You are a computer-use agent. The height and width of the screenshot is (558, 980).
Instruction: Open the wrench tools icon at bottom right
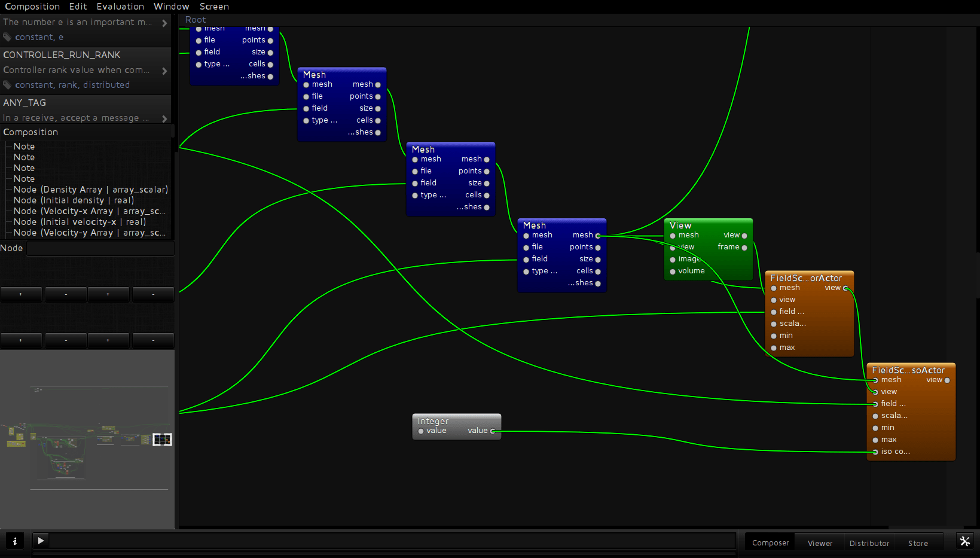point(964,541)
